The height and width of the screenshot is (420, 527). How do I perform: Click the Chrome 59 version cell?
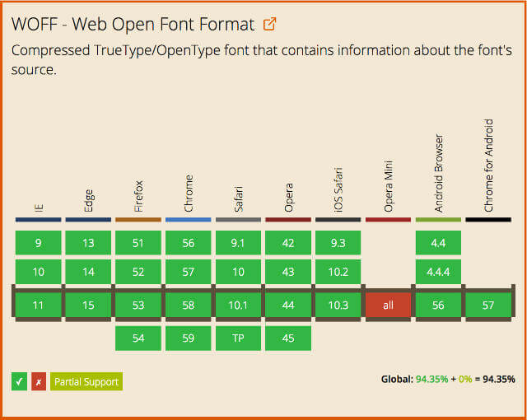[x=188, y=338]
